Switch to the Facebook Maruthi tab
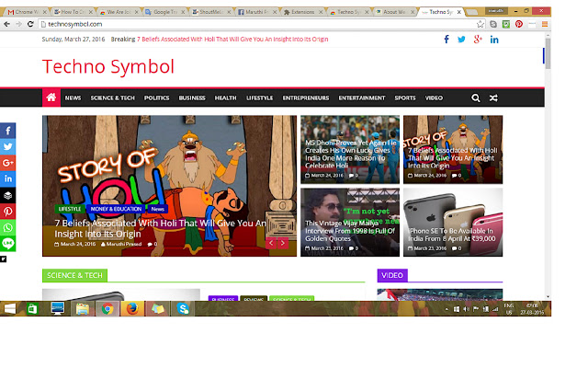The image size is (588, 368). coord(257,12)
